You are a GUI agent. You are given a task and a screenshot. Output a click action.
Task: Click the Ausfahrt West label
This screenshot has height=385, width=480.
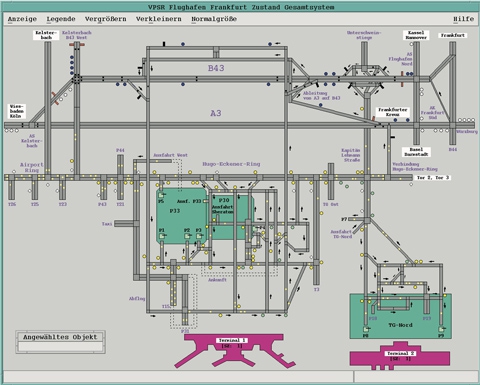tap(170, 155)
